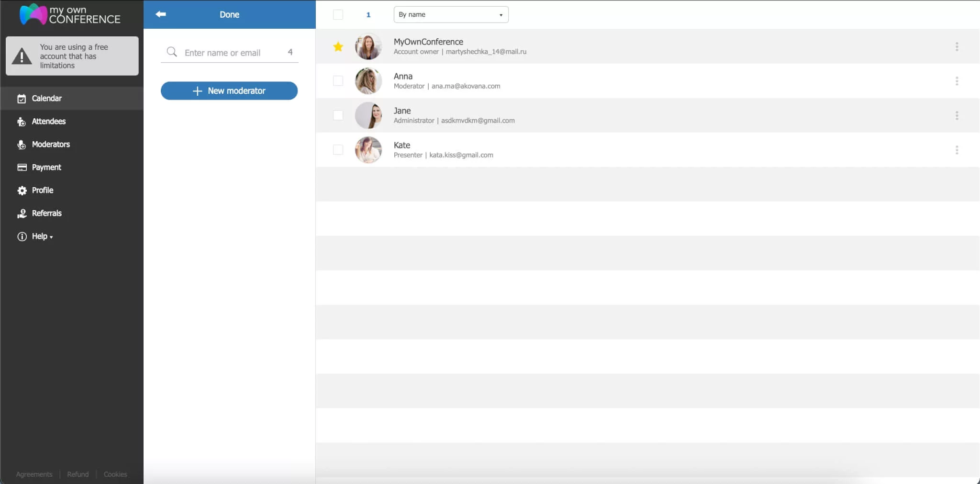Viewport: 980px width, 484px height.
Task: Open options menu for Anna
Action: coord(957,81)
